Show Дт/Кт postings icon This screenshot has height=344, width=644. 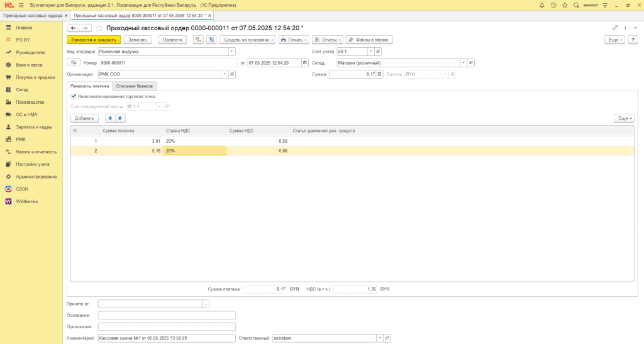[x=198, y=40]
